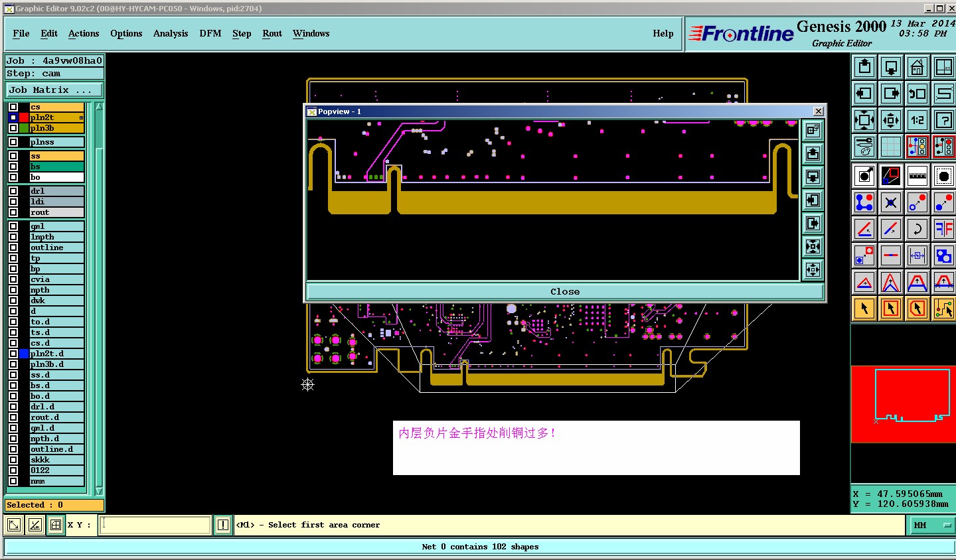Click the Job Matrix button

(54, 90)
